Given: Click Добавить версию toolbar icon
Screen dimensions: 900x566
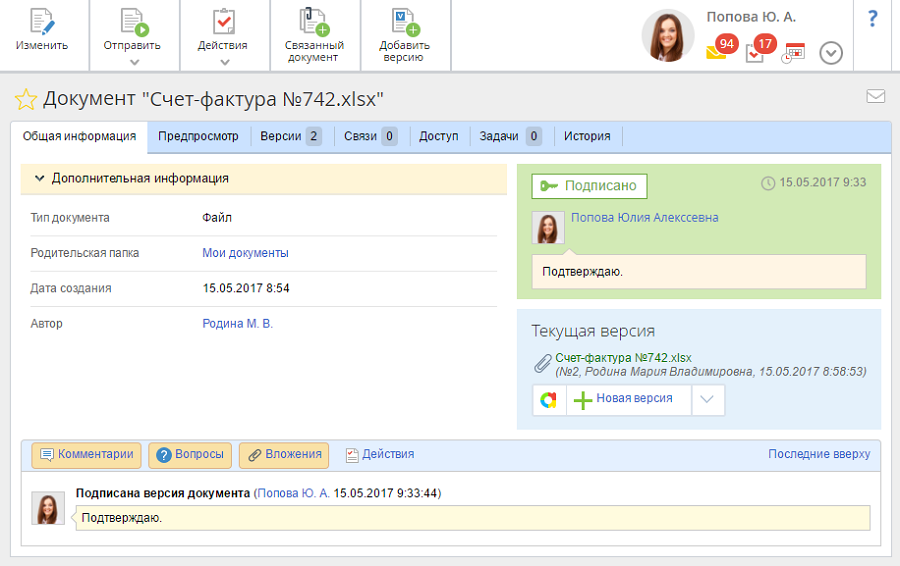Looking at the screenshot, I should pos(404,22).
